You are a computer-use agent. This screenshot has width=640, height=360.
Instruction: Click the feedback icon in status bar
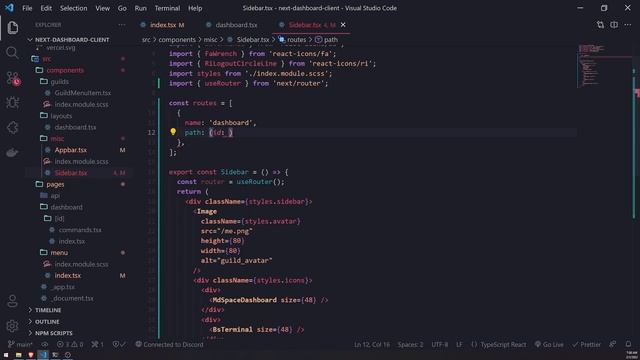(613, 344)
